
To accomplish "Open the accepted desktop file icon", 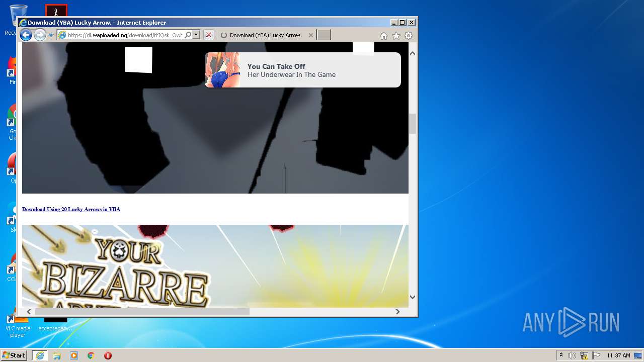I will [55, 322].
